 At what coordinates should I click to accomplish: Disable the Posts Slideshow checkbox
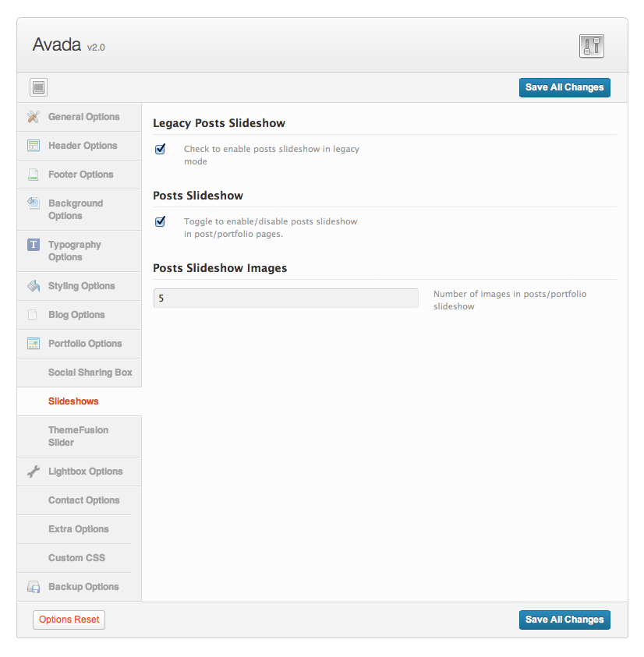click(x=161, y=221)
